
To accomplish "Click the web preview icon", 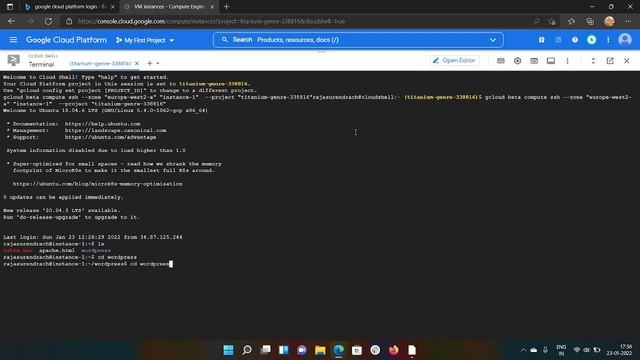I will tap(534, 61).
